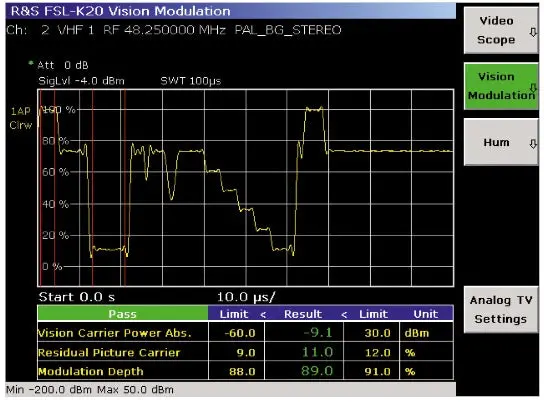The height and width of the screenshot is (402, 544).
Task: Select the green Vision Modulation softkey
Action: [501, 86]
